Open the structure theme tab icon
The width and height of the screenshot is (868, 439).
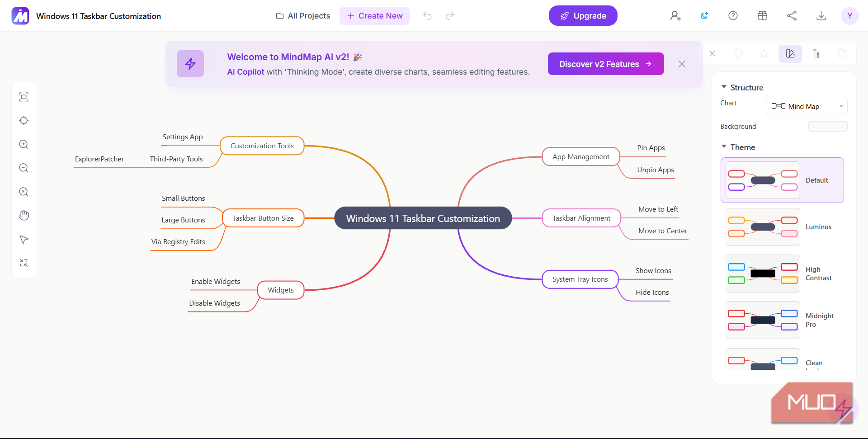point(790,54)
